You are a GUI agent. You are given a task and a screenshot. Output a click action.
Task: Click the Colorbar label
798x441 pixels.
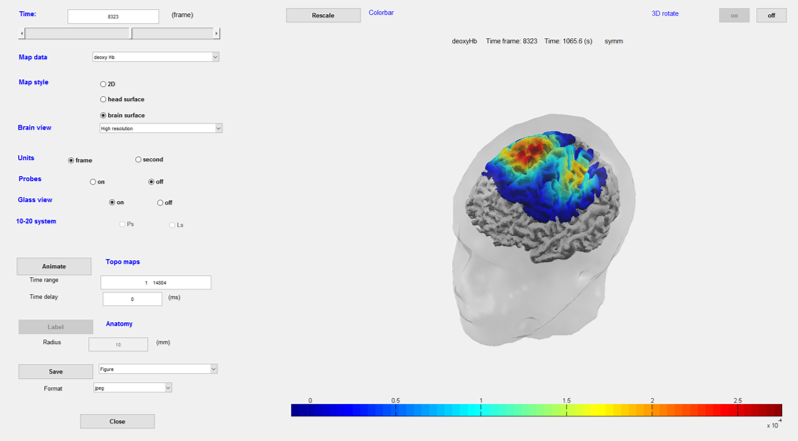point(381,13)
